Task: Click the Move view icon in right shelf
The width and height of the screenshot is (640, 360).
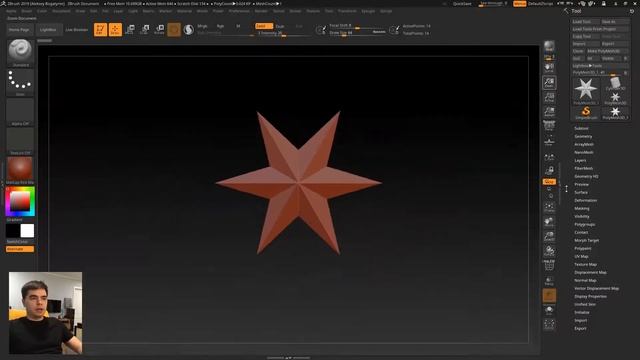Action: coord(549,222)
